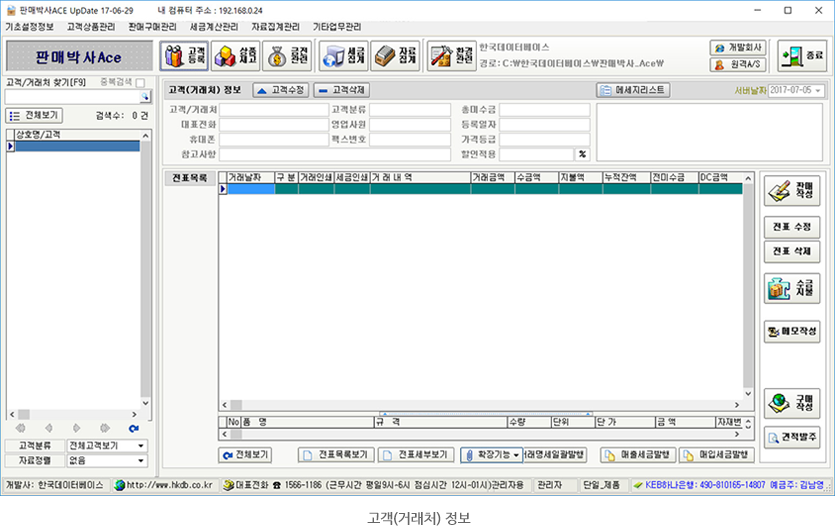Click the 고객수정 button

point(279,90)
